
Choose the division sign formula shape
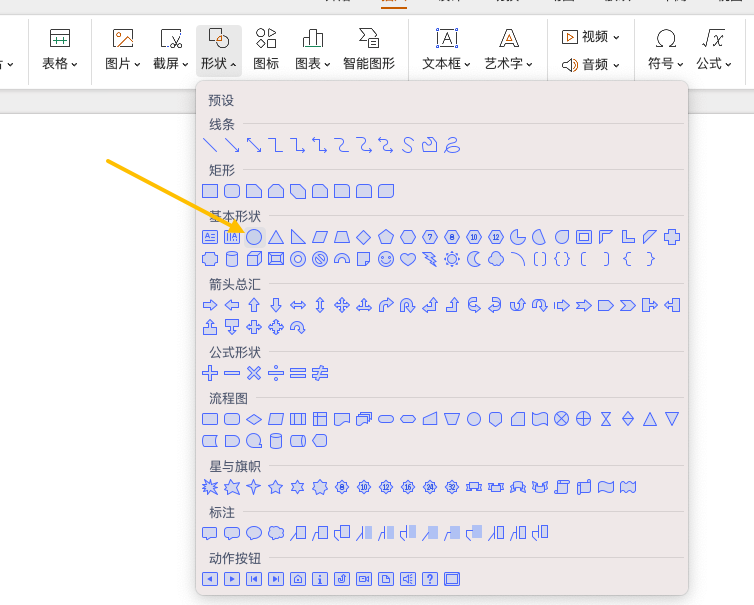[276, 373]
